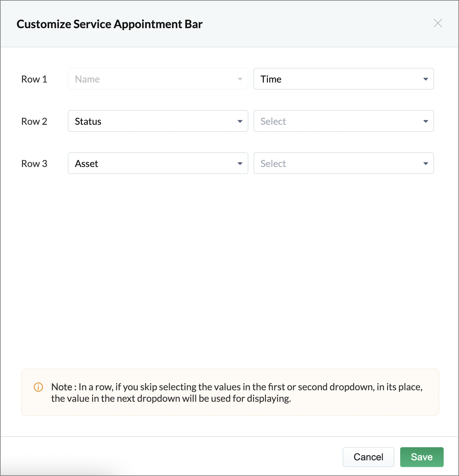The image size is (459, 476).
Task: Click the arrow on Row 3's Select dropdown
Action: click(x=425, y=163)
